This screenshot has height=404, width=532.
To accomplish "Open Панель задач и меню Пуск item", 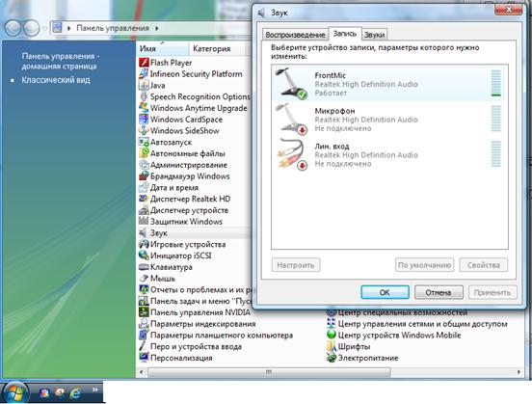I will pyautogui.click(x=197, y=301).
